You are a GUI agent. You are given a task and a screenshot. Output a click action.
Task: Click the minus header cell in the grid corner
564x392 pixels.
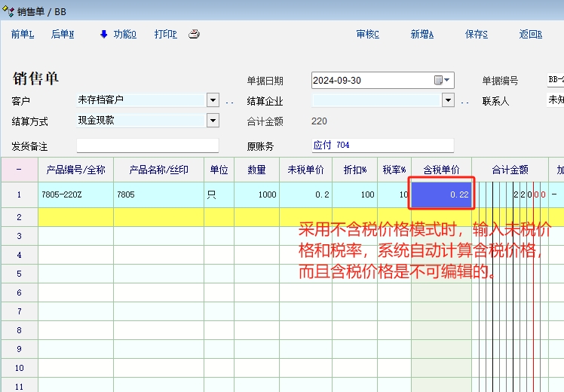pyautogui.click(x=19, y=170)
